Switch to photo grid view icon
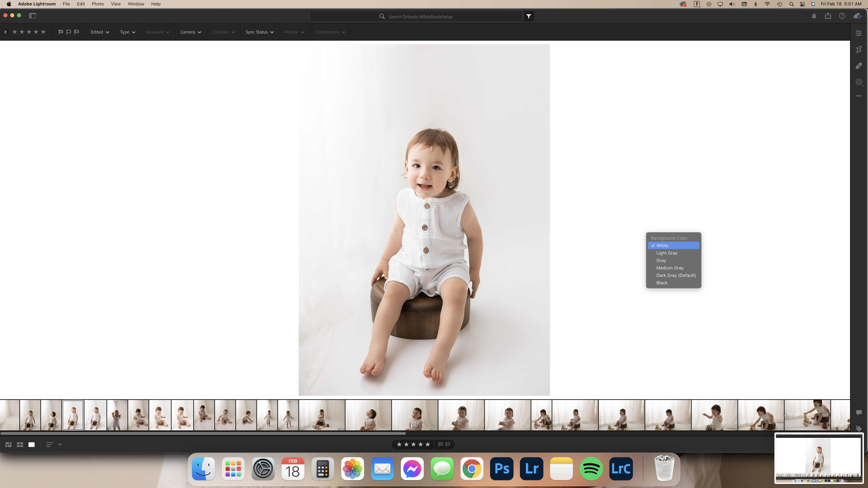 point(8,445)
